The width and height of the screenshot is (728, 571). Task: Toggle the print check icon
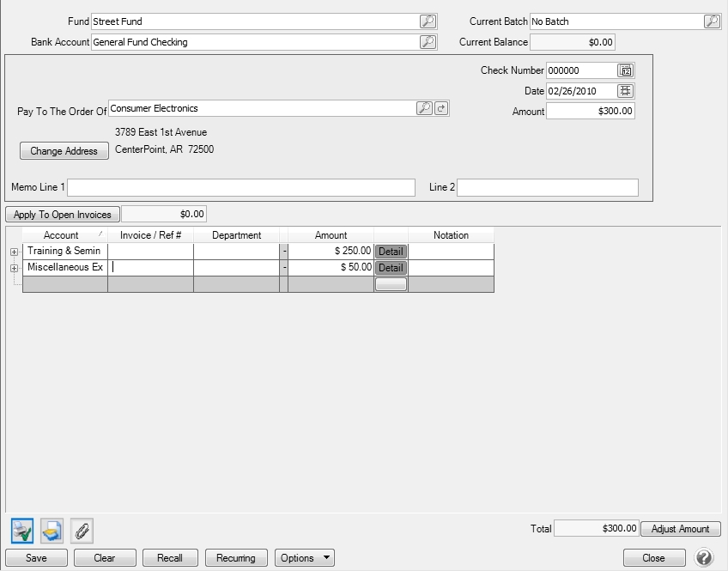point(21,530)
